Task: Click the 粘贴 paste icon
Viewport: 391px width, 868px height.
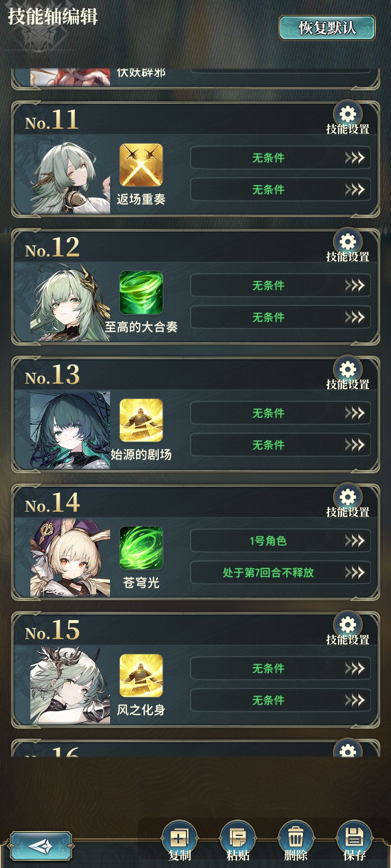Action: pyautogui.click(x=238, y=838)
